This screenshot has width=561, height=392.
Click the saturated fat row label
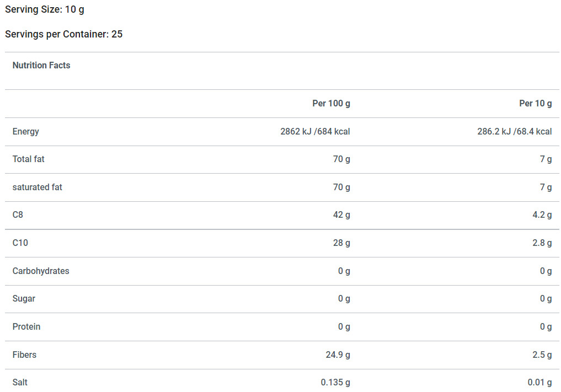(x=37, y=187)
